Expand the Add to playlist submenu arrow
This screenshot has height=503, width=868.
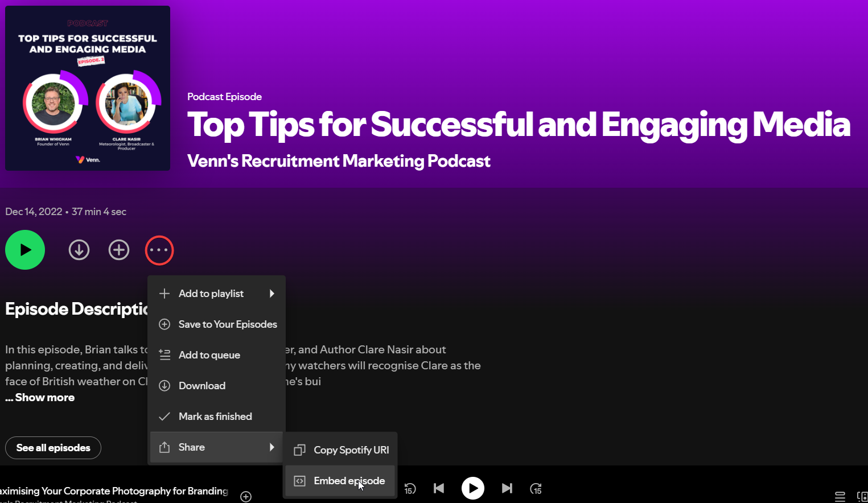pyautogui.click(x=272, y=294)
